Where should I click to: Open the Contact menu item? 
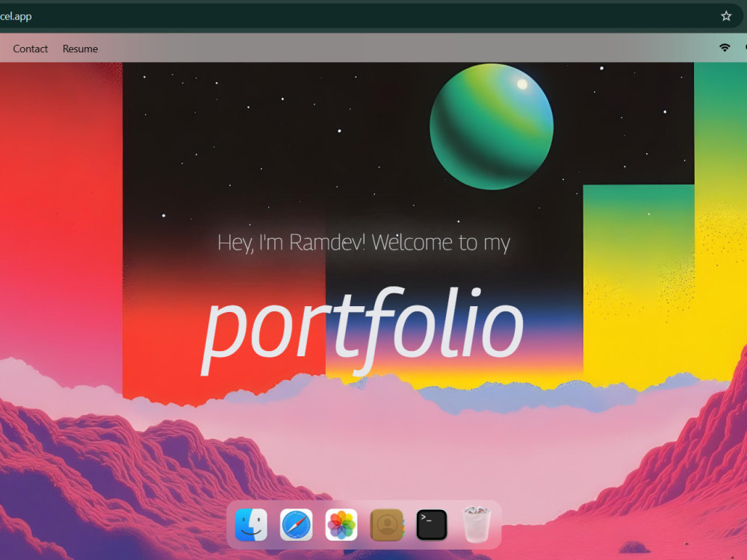tap(30, 49)
